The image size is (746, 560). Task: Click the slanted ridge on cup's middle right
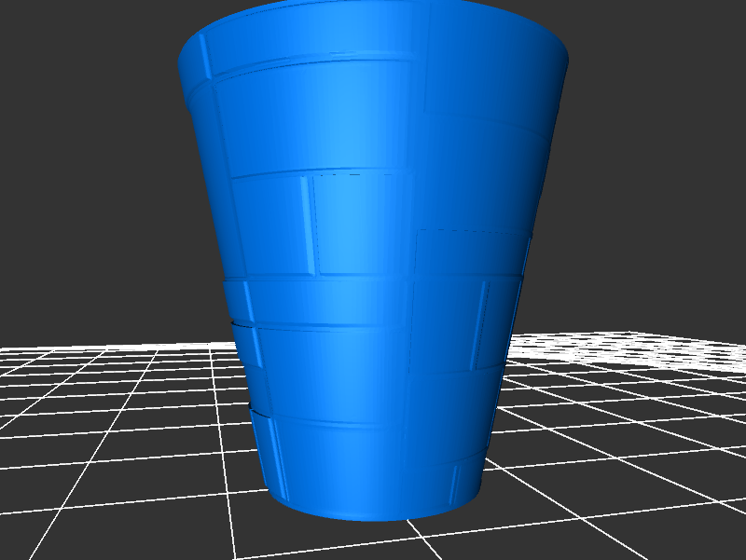482,324
